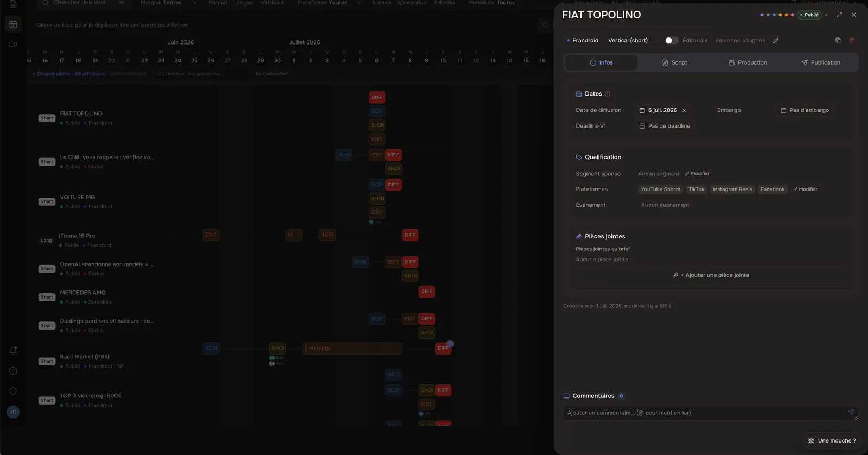Open the Pas d'embargo date picker
This screenshot has width=868, height=455.
click(805, 110)
